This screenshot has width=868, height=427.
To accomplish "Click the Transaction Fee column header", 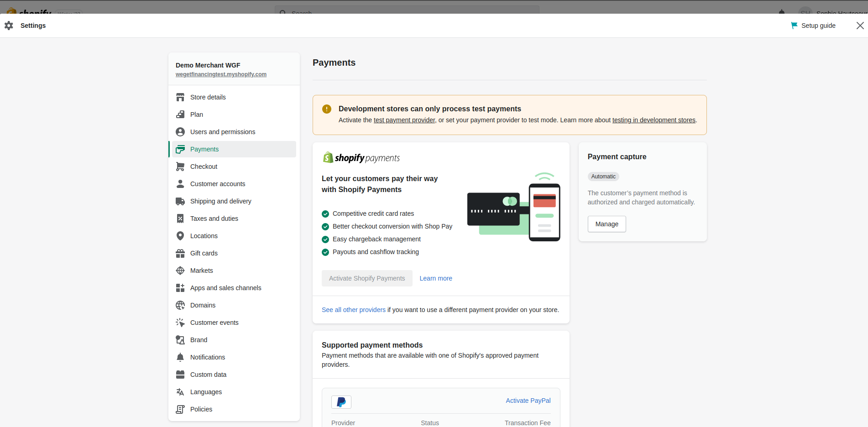I will [528, 423].
